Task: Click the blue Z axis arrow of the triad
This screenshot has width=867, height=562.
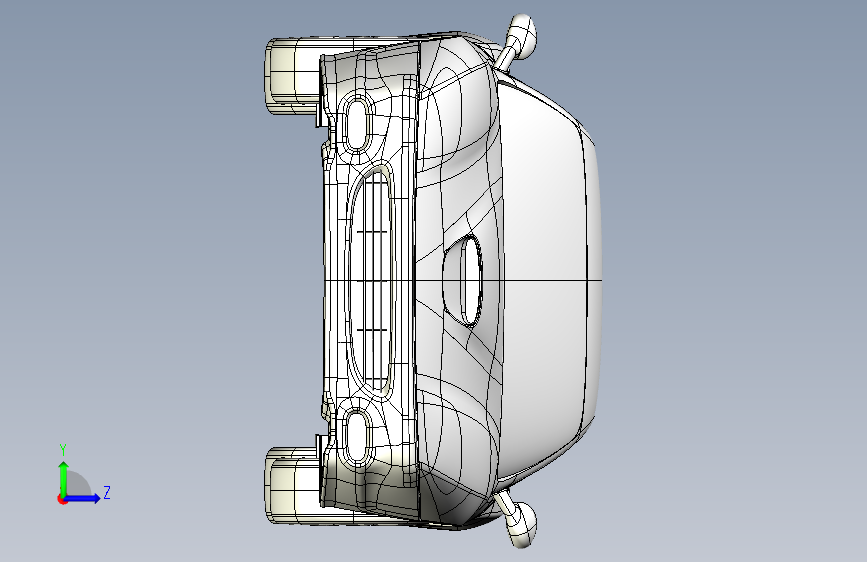Action: pos(82,498)
